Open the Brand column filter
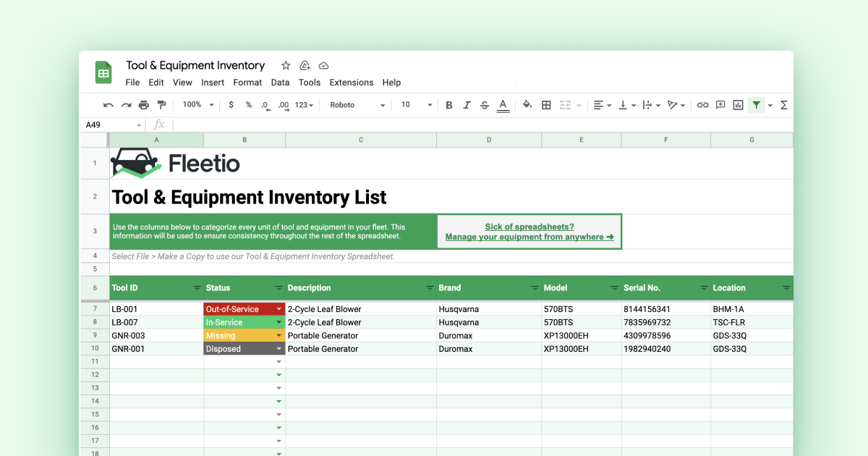Image resolution: width=868 pixels, height=456 pixels. tap(535, 288)
